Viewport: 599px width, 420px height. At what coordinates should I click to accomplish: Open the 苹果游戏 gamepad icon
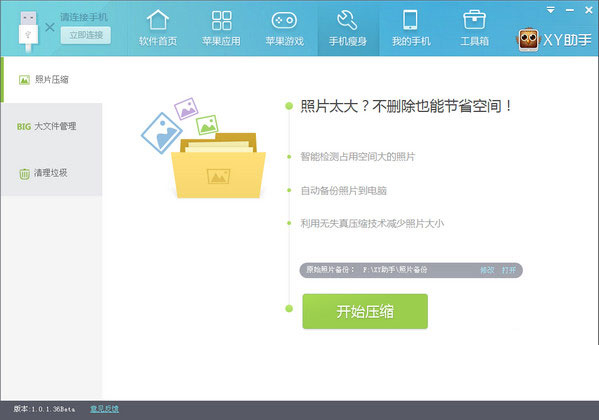(x=284, y=20)
